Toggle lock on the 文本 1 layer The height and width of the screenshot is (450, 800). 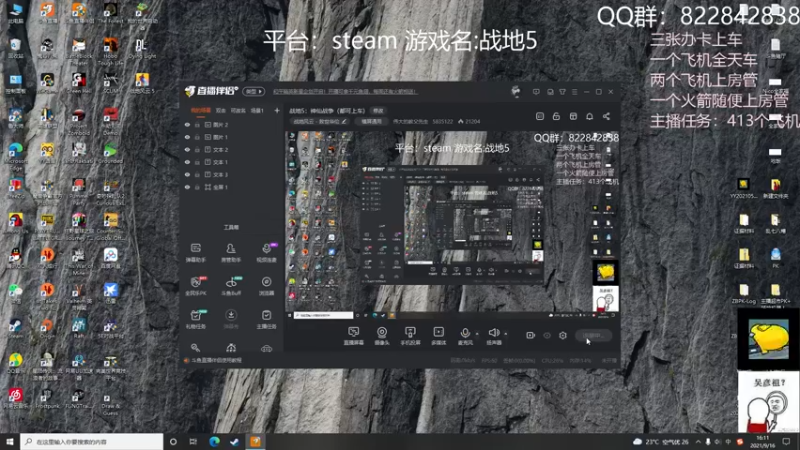pos(197,162)
